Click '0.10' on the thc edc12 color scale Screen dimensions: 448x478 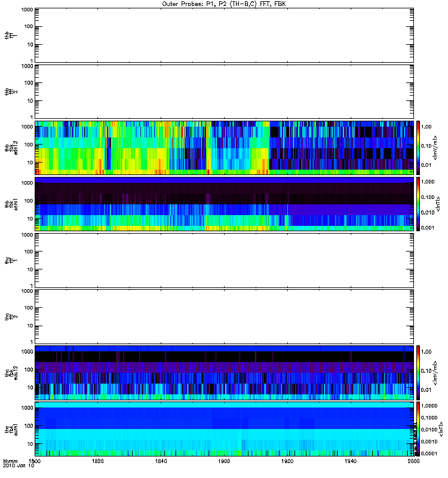tap(426, 370)
